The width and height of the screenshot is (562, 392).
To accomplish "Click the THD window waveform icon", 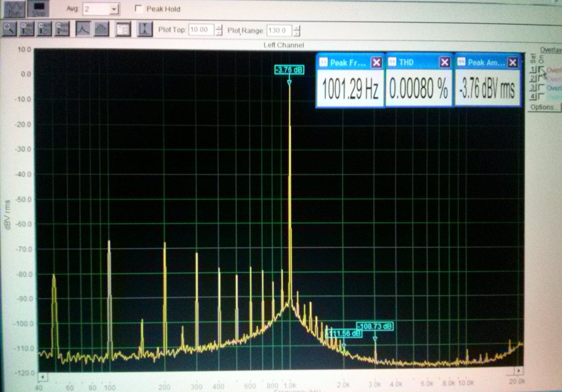I will point(392,62).
